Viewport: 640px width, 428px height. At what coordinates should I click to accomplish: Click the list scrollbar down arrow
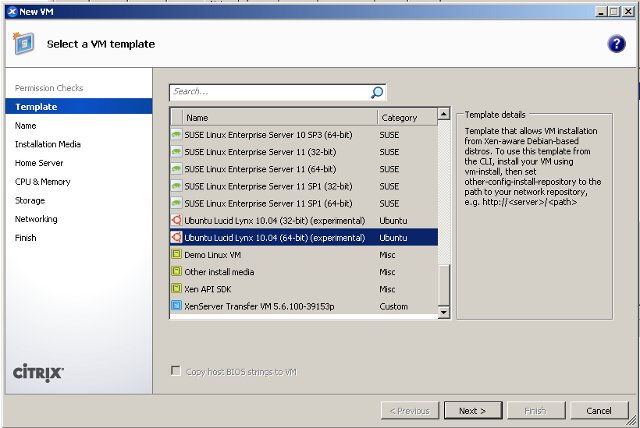(444, 313)
